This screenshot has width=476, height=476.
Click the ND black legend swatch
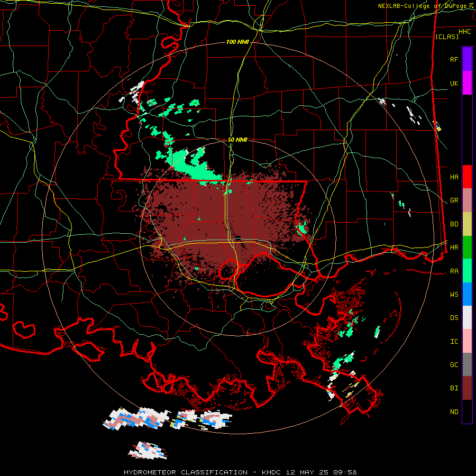467,411
